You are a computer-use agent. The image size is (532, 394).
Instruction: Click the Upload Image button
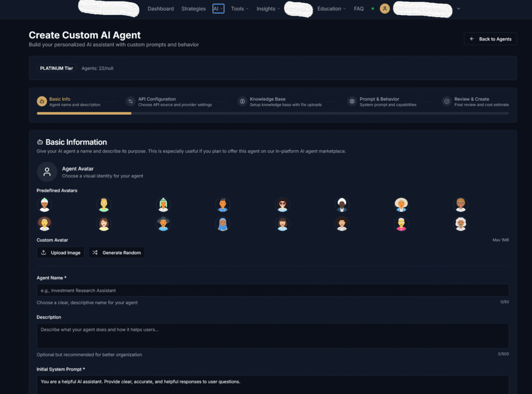tap(60, 253)
